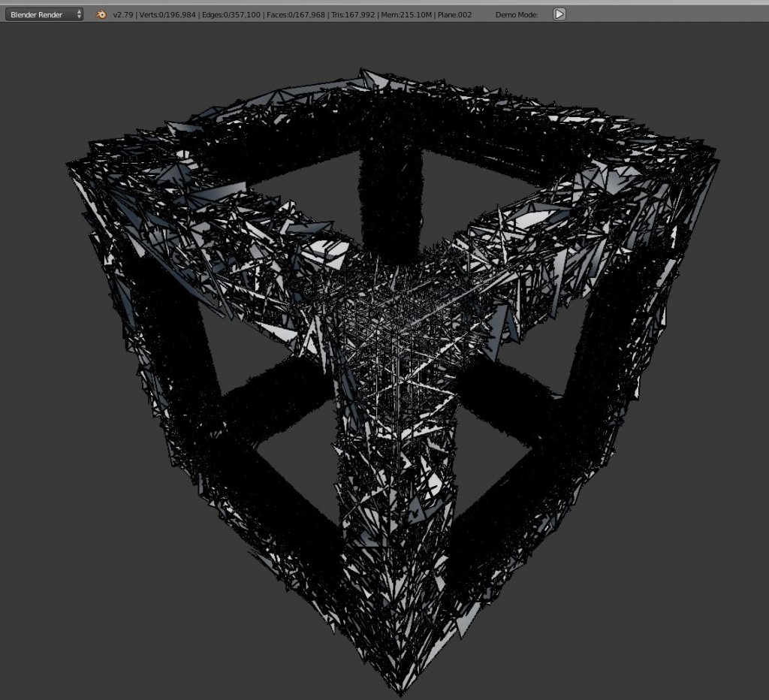Viewport: 769px width, 700px height.
Task: Click the up-down arrows on the engine selector
Action: [80, 14]
